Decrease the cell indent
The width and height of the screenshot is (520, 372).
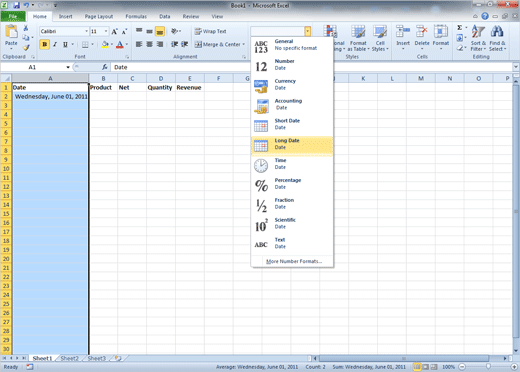coord(174,44)
